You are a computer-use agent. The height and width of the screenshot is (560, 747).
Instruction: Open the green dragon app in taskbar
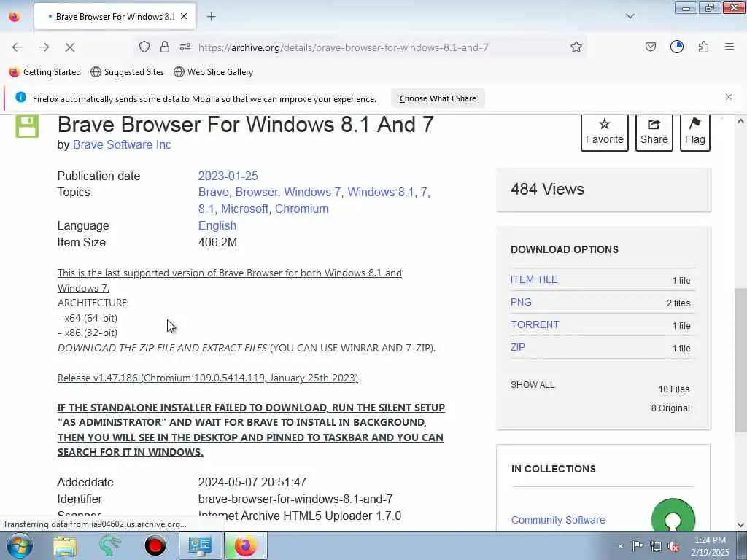tap(109, 545)
